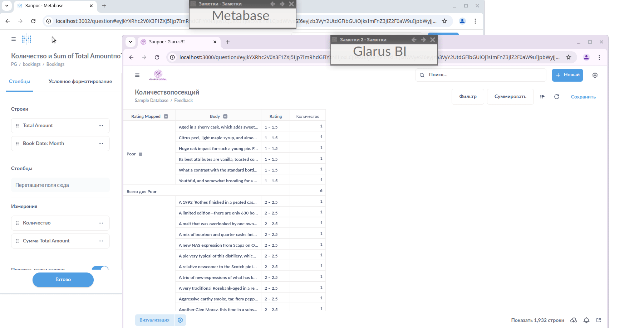644x328 pixels.
Task: Open options for Сумма Total Amount measure
Action: tap(101, 241)
